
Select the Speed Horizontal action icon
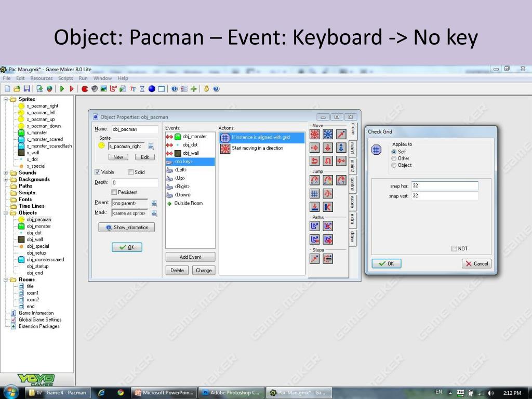tap(314, 148)
